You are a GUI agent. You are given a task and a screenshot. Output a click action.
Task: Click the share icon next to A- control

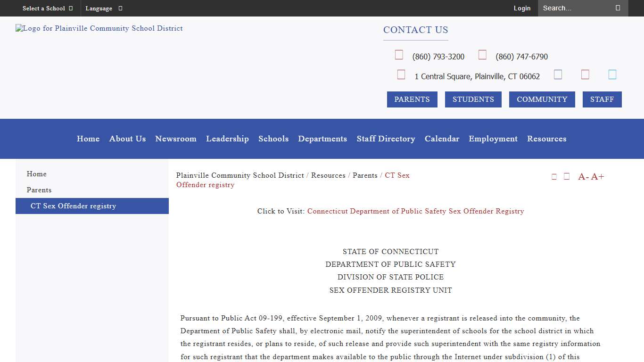(x=566, y=176)
